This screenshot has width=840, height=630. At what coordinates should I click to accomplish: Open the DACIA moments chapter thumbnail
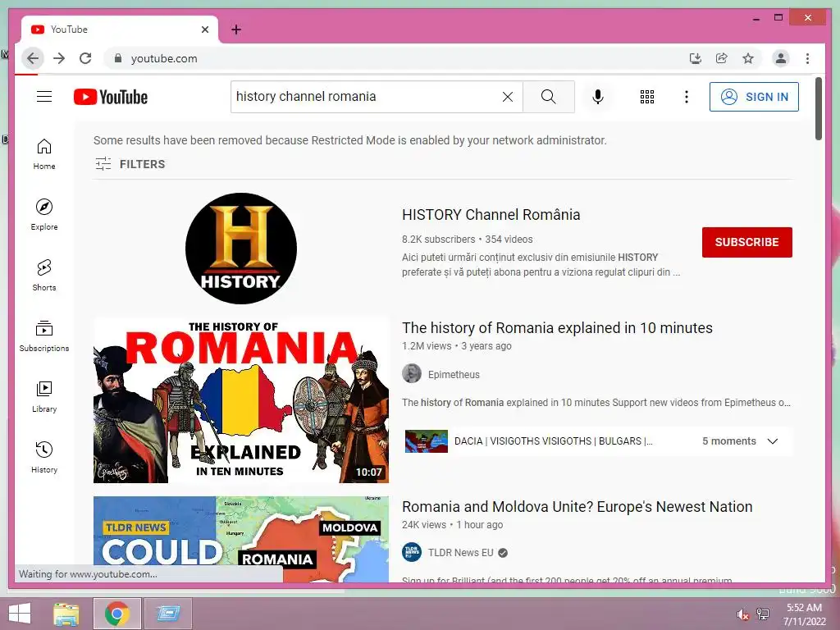click(427, 441)
